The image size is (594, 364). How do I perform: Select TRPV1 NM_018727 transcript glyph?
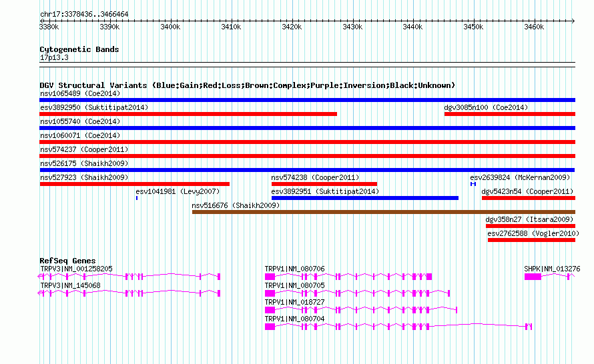pos(361,310)
